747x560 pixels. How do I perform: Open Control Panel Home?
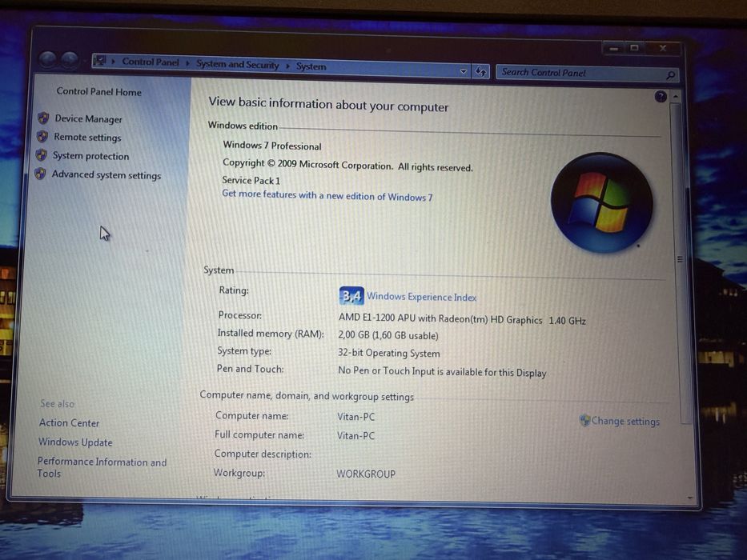click(98, 91)
